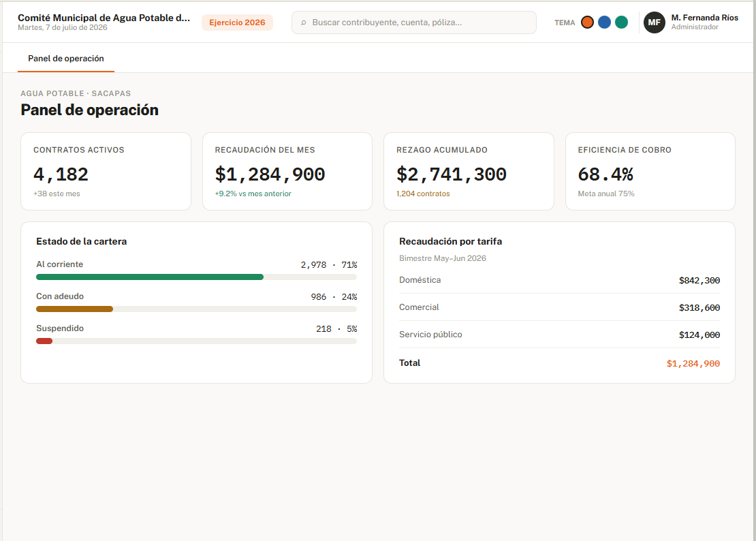Viewport: 756px width, 541px height.
Task: Open the Contratos activos card
Action: [106, 171]
